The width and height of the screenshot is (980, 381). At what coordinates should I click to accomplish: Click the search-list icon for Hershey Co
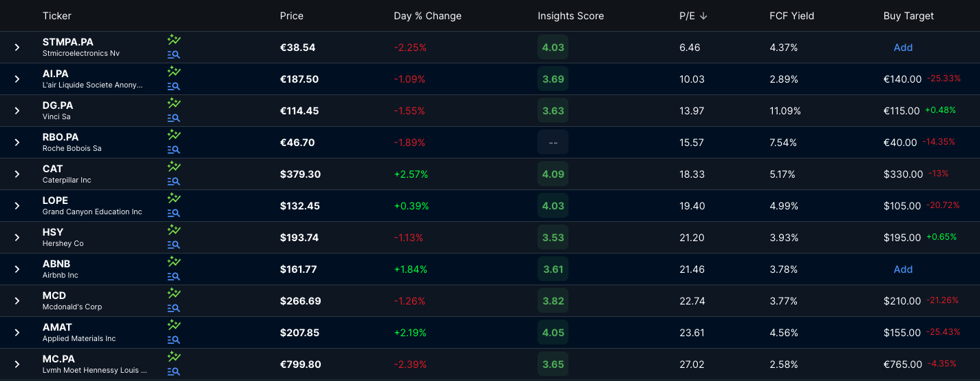[173, 245]
